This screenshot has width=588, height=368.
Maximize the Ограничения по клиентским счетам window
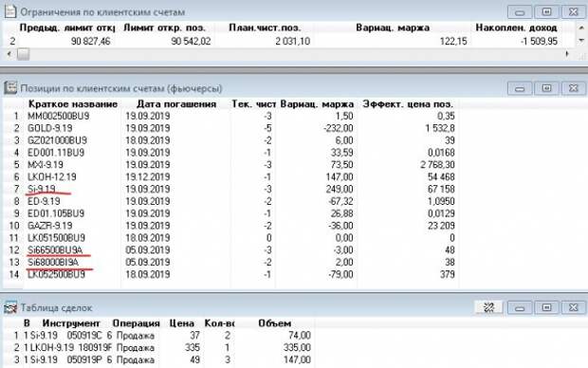pyautogui.click(x=546, y=12)
